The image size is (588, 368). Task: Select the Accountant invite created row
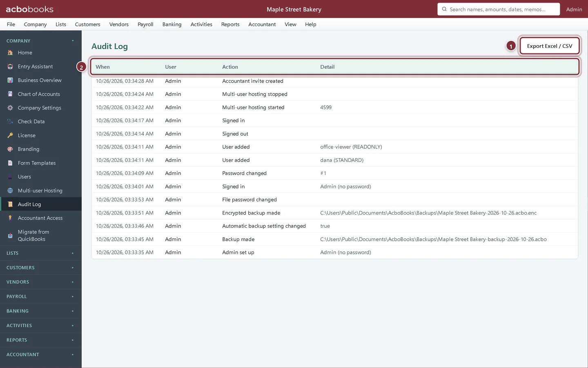(x=335, y=81)
